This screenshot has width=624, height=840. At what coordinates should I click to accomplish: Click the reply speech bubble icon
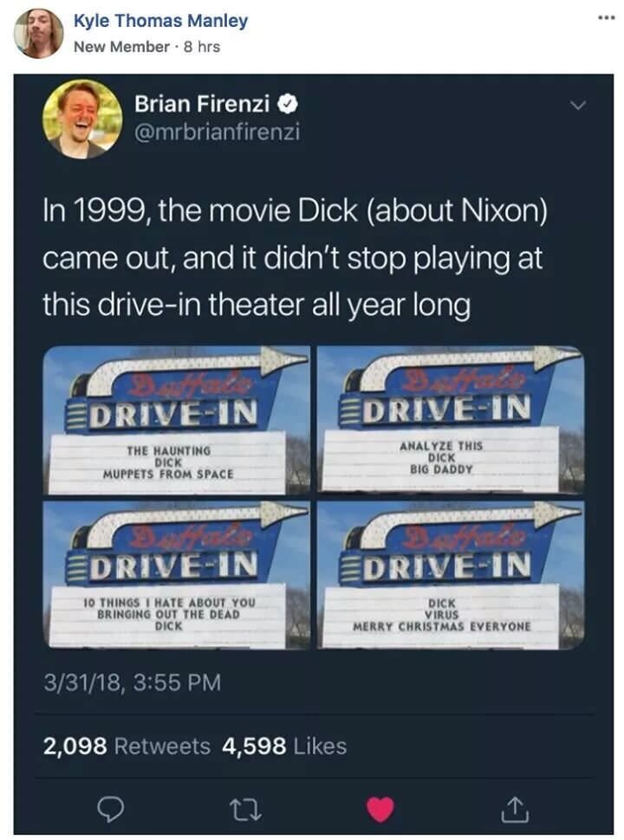point(110,809)
